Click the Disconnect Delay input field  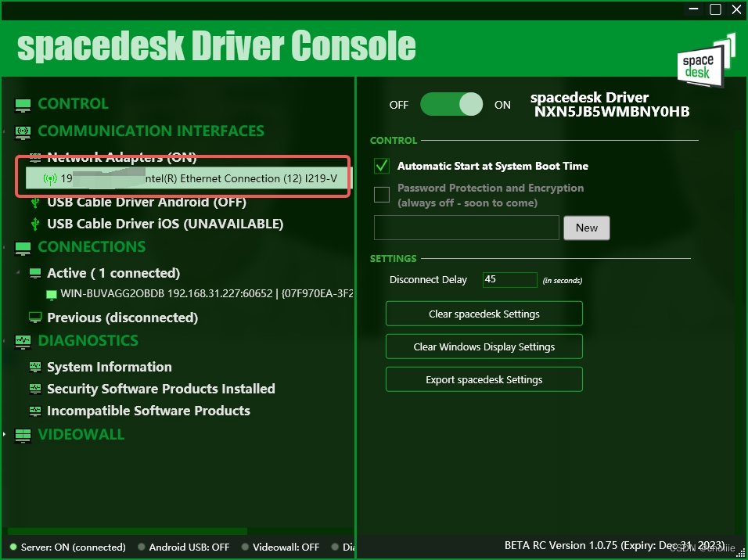509,279
